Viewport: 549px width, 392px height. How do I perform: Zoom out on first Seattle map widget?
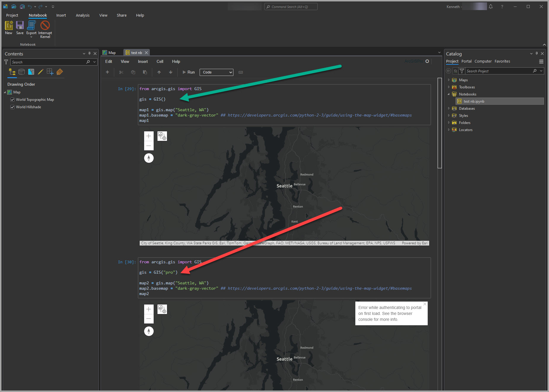pos(149,146)
